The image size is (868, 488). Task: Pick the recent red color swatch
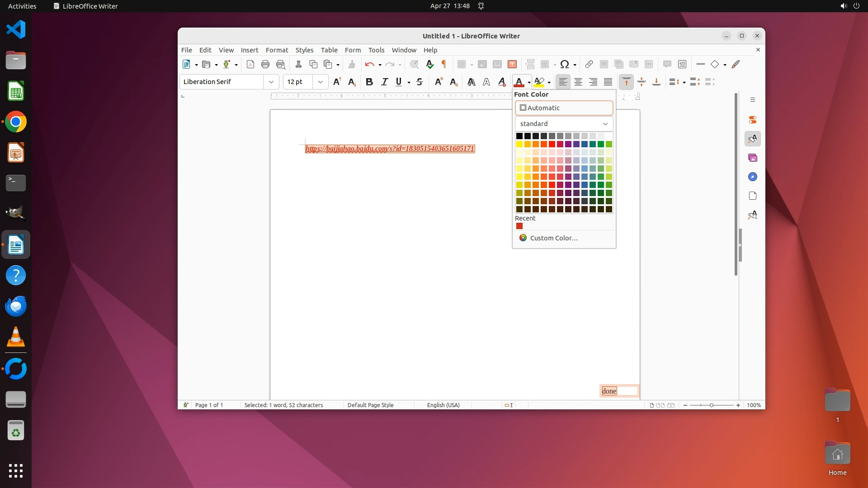(x=519, y=226)
